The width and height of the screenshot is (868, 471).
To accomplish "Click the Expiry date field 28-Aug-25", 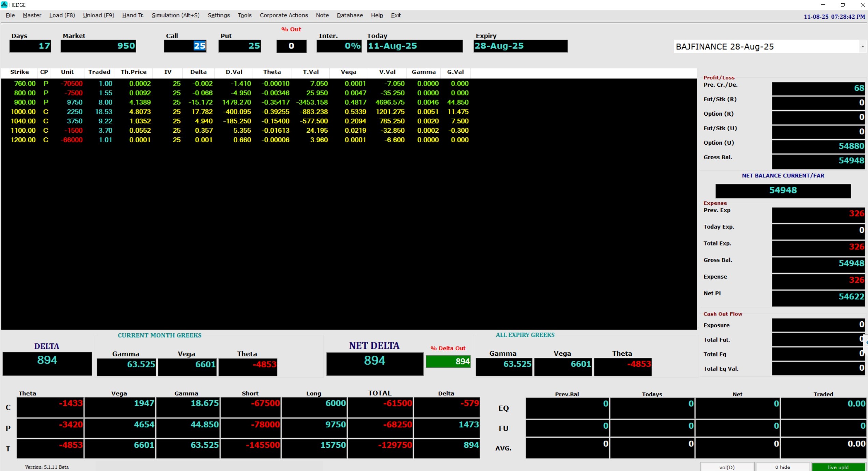I will (521, 46).
